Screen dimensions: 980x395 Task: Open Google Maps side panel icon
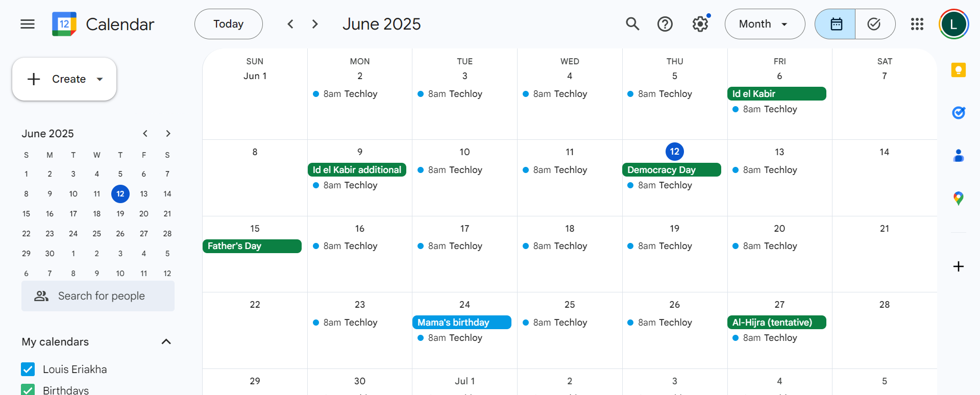pyautogui.click(x=958, y=198)
